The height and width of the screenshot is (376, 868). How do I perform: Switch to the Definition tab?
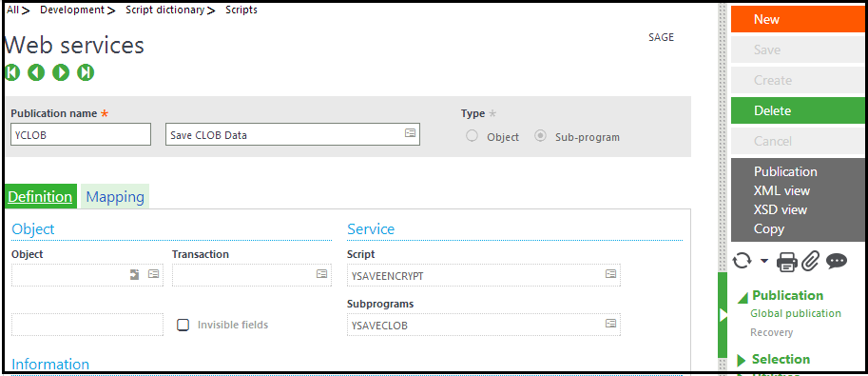40,197
